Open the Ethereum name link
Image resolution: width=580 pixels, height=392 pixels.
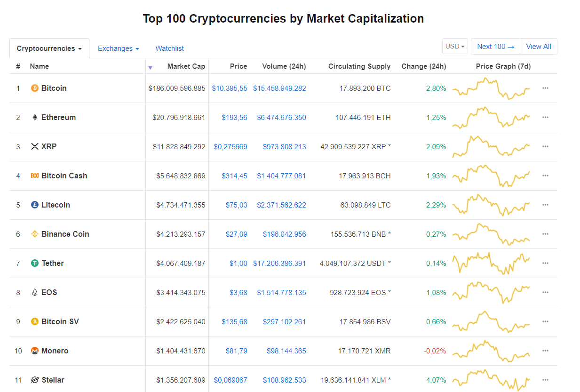pos(59,117)
